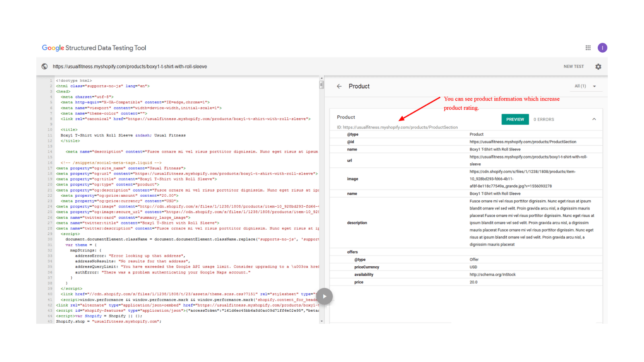Open the All (1) filter dropdown

pyautogui.click(x=585, y=86)
